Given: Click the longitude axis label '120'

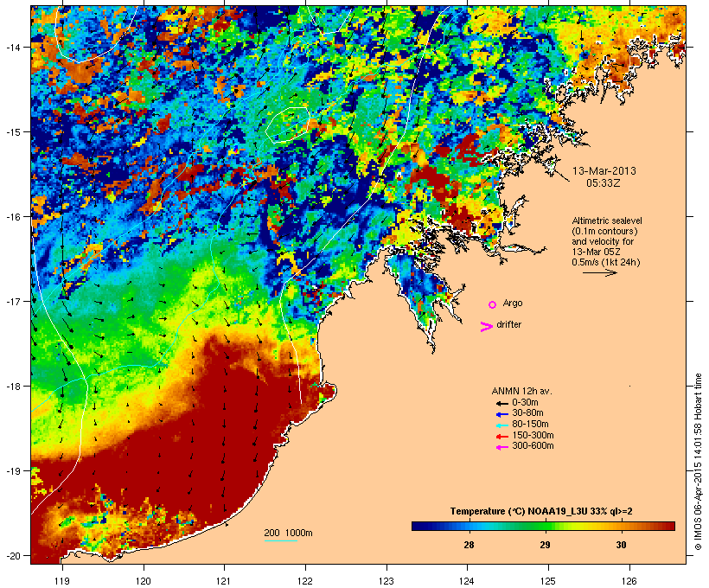Looking at the screenshot, I should (x=144, y=581).
